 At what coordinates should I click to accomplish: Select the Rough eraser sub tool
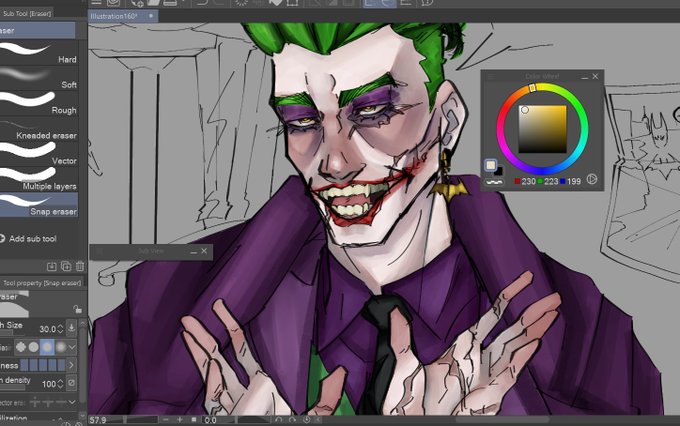coord(39,103)
